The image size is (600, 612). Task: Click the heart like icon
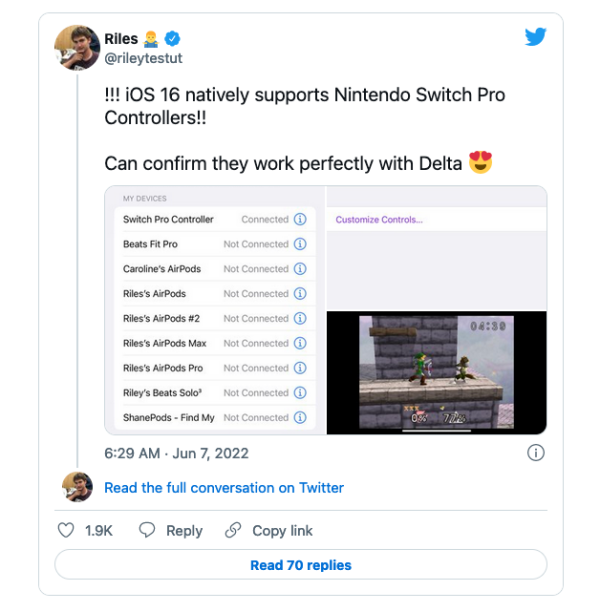click(x=66, y=530)
